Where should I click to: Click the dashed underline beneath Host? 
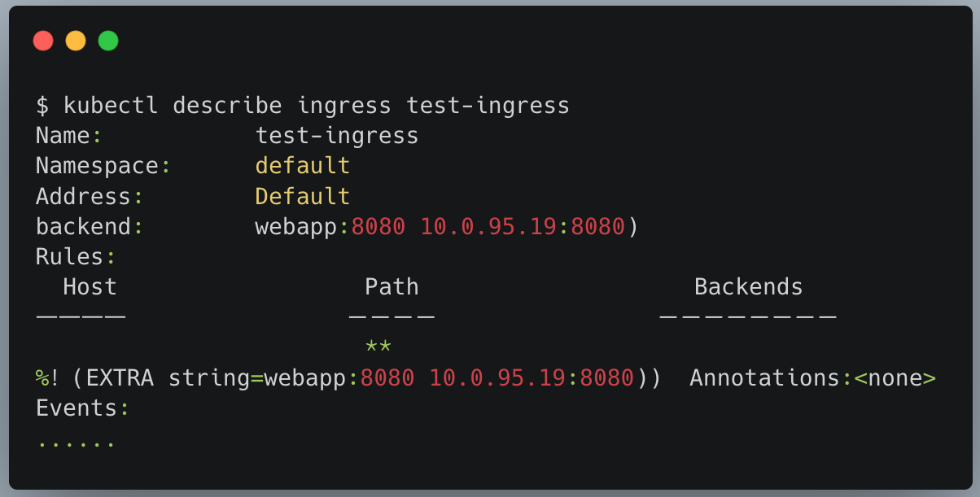(x=81, y=316)
